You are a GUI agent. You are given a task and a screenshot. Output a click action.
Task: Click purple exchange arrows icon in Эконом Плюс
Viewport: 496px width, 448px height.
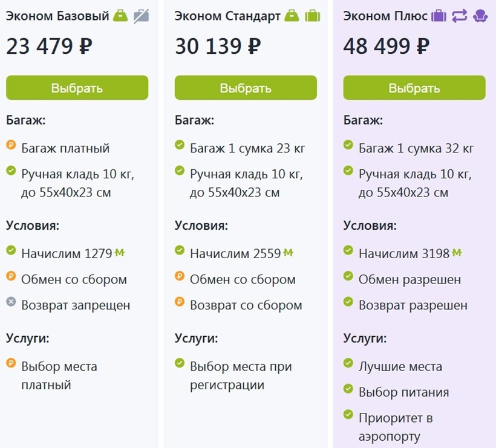pos(460,16)
